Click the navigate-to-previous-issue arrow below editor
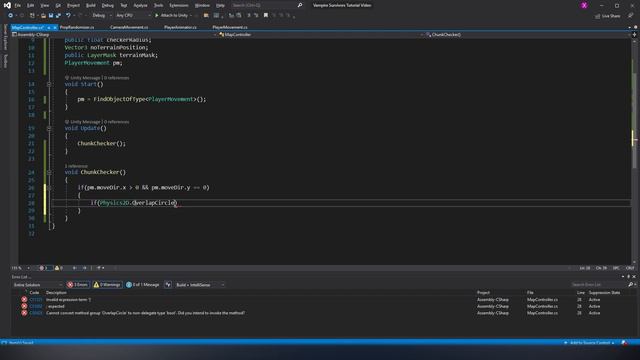This screenshot has width=640, height=360. [75, 268]
